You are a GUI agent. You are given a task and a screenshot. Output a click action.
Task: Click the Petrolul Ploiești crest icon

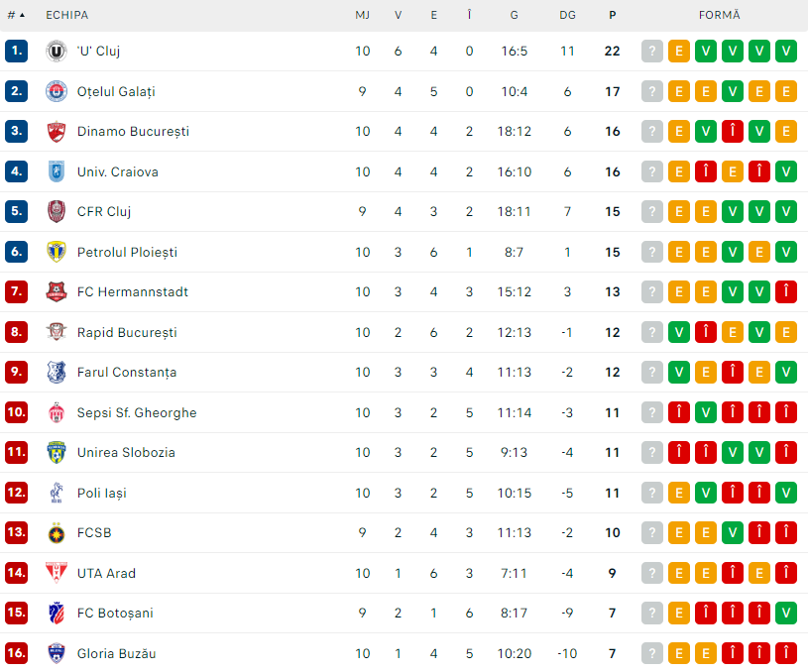click(57, 252)
